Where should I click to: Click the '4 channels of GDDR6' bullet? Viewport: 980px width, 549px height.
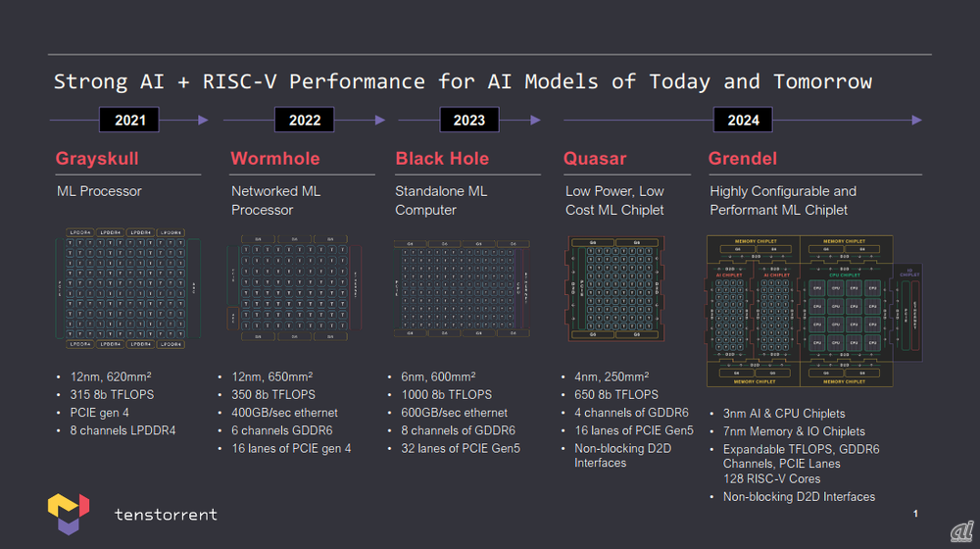click(x=631, y=413)
